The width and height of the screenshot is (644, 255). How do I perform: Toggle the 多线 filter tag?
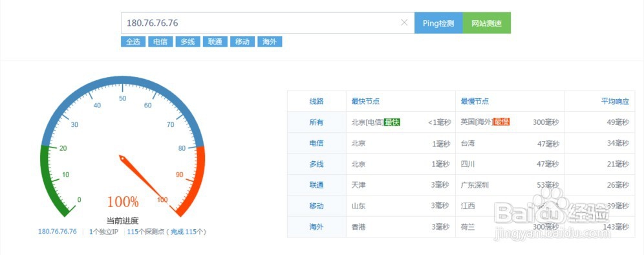click(x=188, y=42)
